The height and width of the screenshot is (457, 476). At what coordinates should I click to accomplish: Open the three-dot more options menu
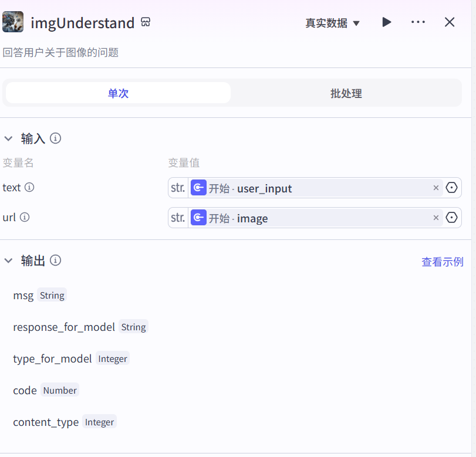point(418,22)
